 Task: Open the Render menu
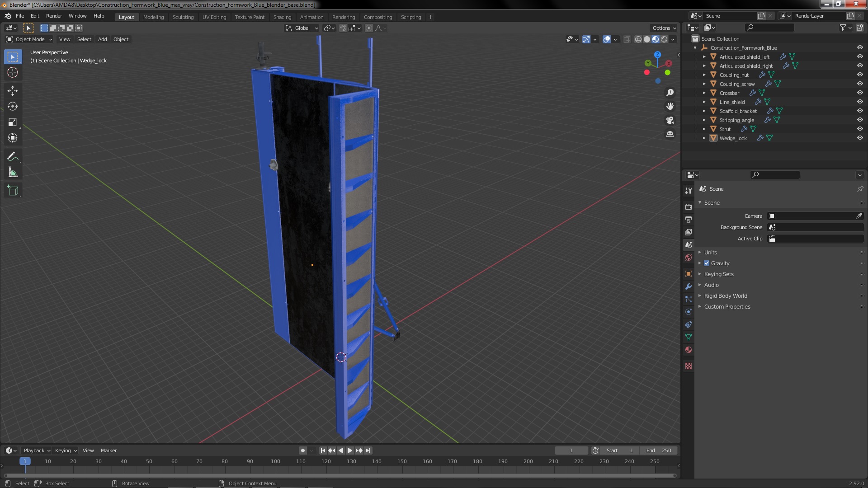(x=54, y=16)
